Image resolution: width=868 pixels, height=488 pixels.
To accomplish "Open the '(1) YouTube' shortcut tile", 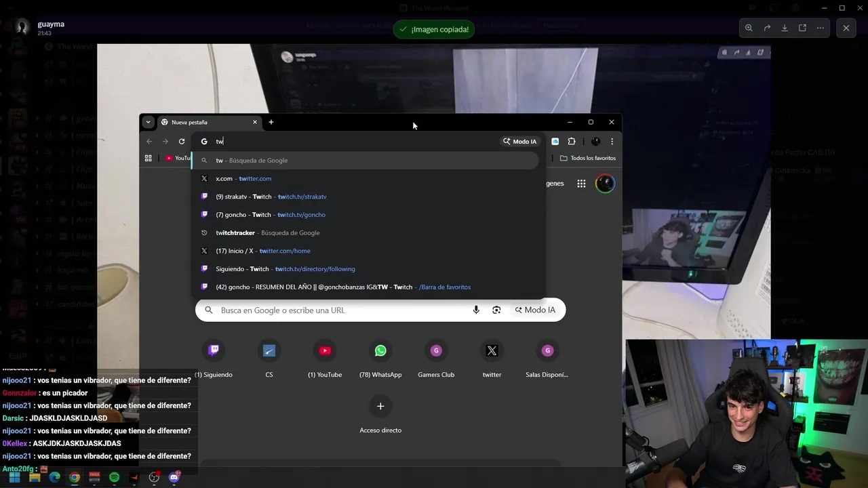I will click(325, 359).
